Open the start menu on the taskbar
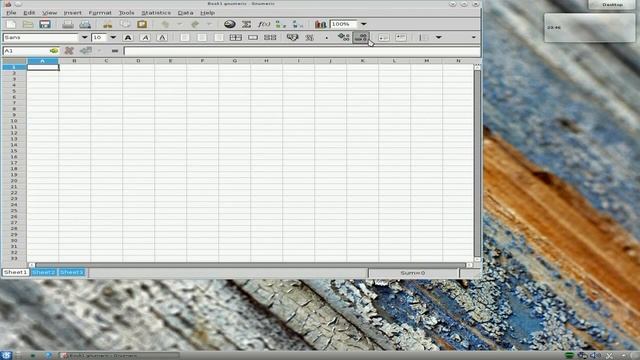Viewport: 640px width, 360px height. point(6,356)
